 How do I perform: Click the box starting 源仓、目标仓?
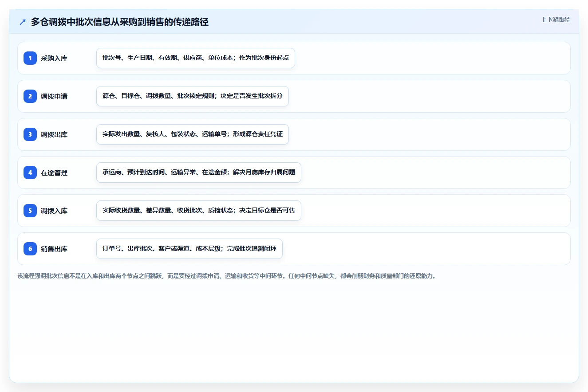tap(193, 96)
